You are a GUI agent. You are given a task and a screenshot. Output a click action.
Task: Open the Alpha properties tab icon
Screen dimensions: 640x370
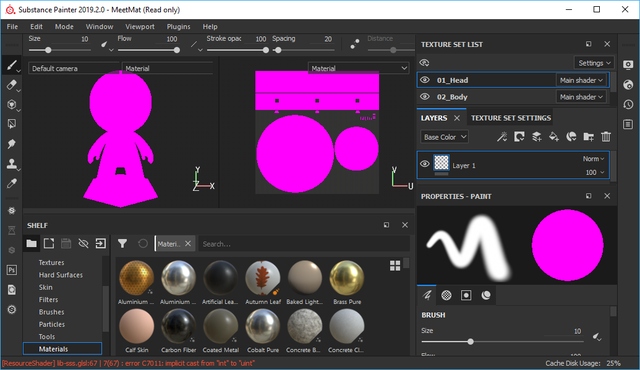[446, 295]
